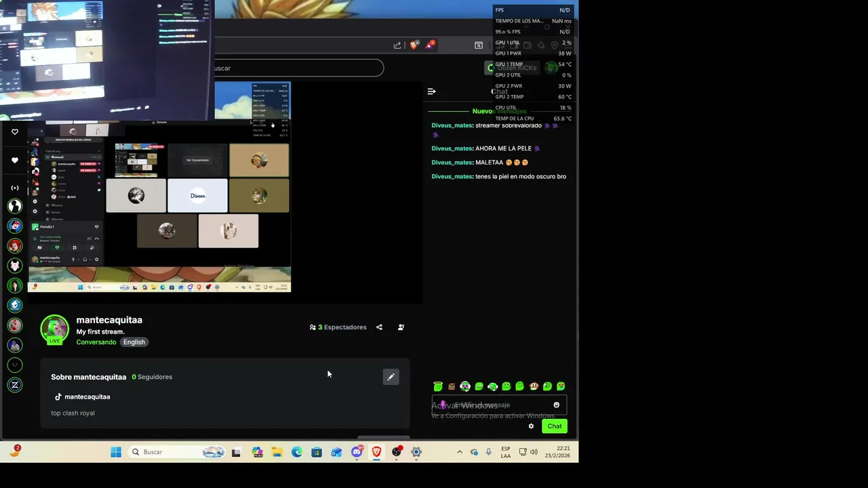The height and width of the screenshot is (488, 868).
Task: Click the purple microphone icon in message box
Action: tap(443, 405)
